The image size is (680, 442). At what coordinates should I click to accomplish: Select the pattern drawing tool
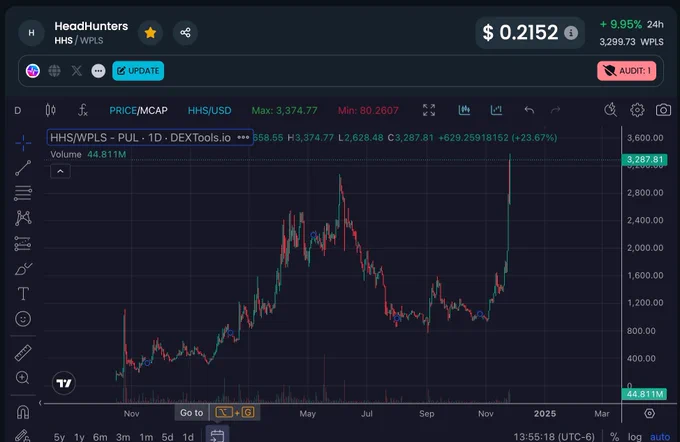tap(23, 218)
